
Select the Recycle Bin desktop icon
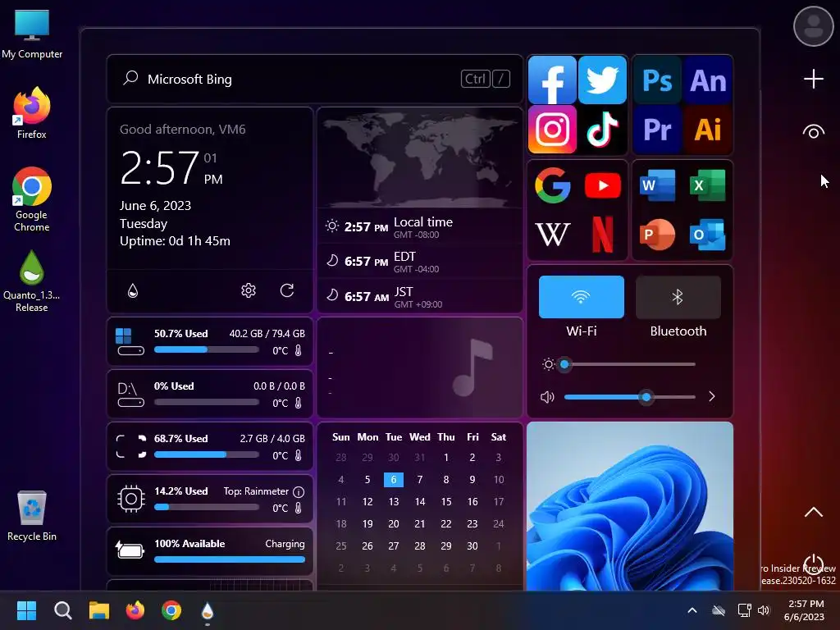(32, 516)
